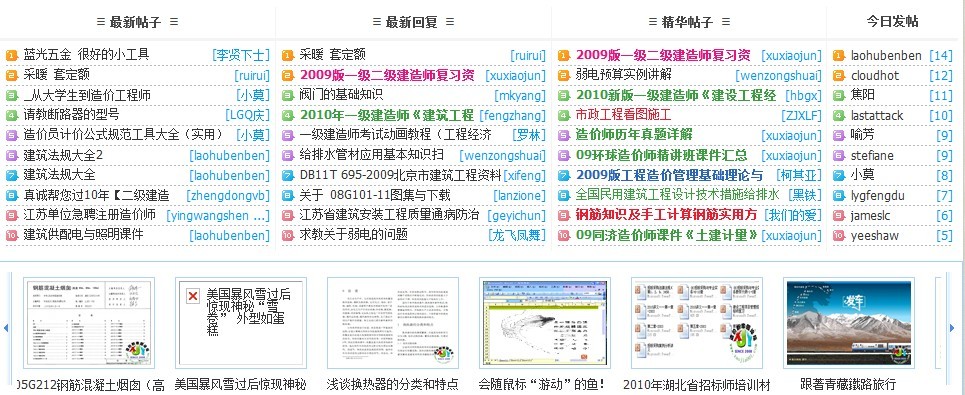This screenshot has height=395, width=965.
Task: Click rank 3 badge beside 阀门的基础知识
Action: tap(288, 95)
